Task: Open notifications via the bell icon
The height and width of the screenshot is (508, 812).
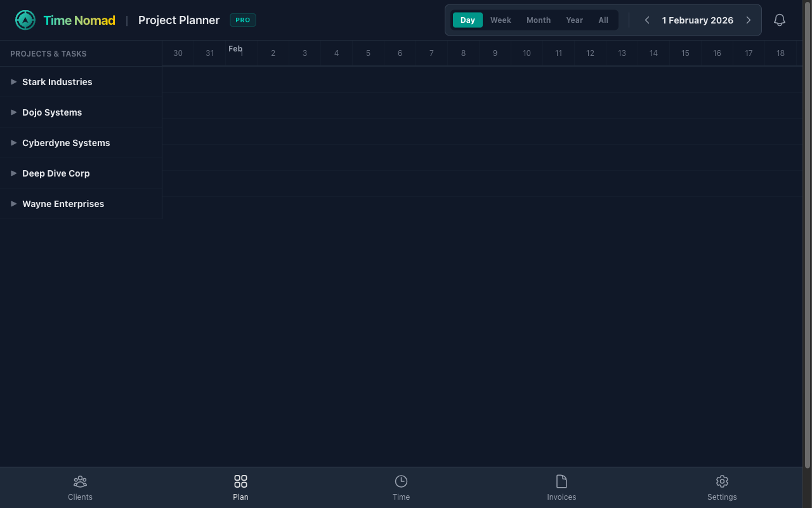Action: click(x=780, y=20)
